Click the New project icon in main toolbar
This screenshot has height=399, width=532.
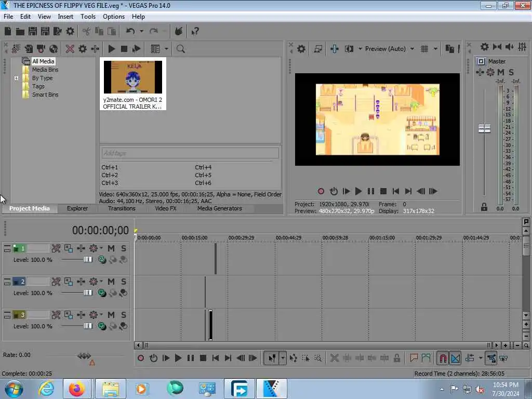click(x=8, y=32)
